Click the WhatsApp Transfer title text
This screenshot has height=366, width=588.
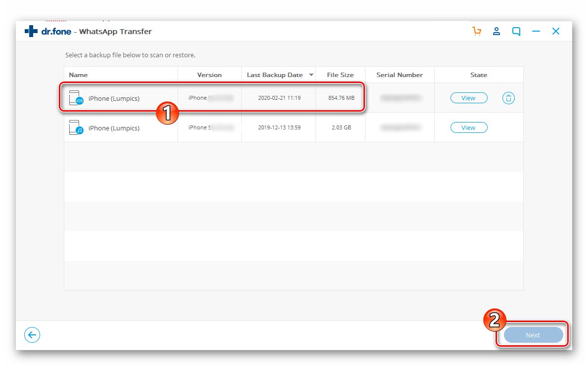116,32
